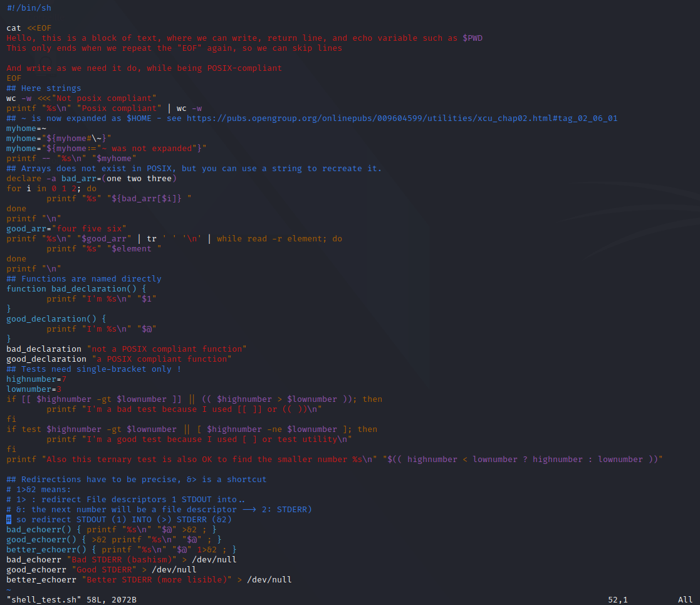Click the "I'm a good test because" printf line
This screenshot has height=605, width=700.
pos(199,439)
